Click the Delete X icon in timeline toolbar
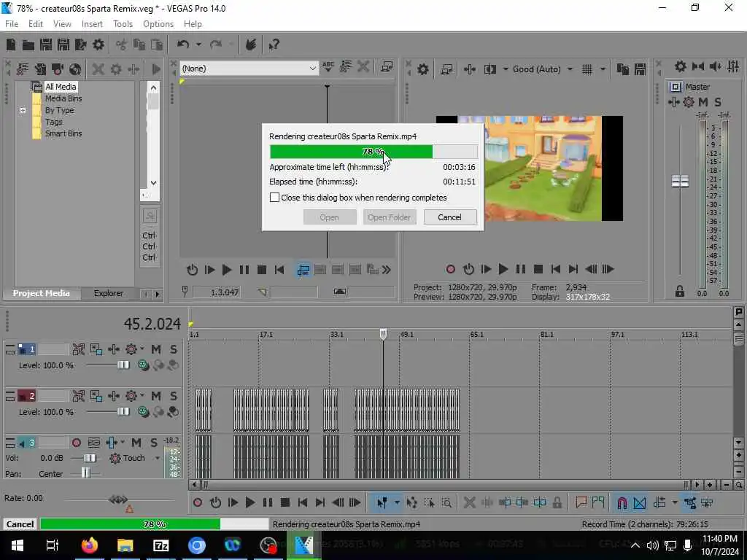 pos(469,502)
